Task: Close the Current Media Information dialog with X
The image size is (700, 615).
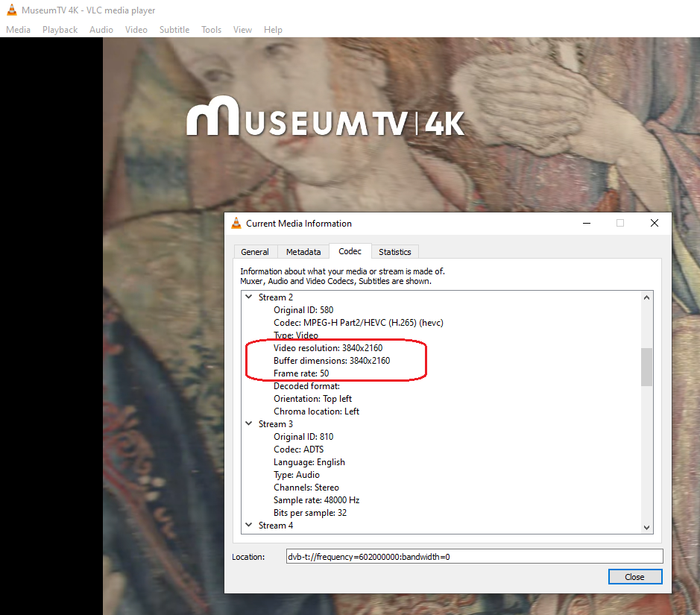Action: click(655, 223)
